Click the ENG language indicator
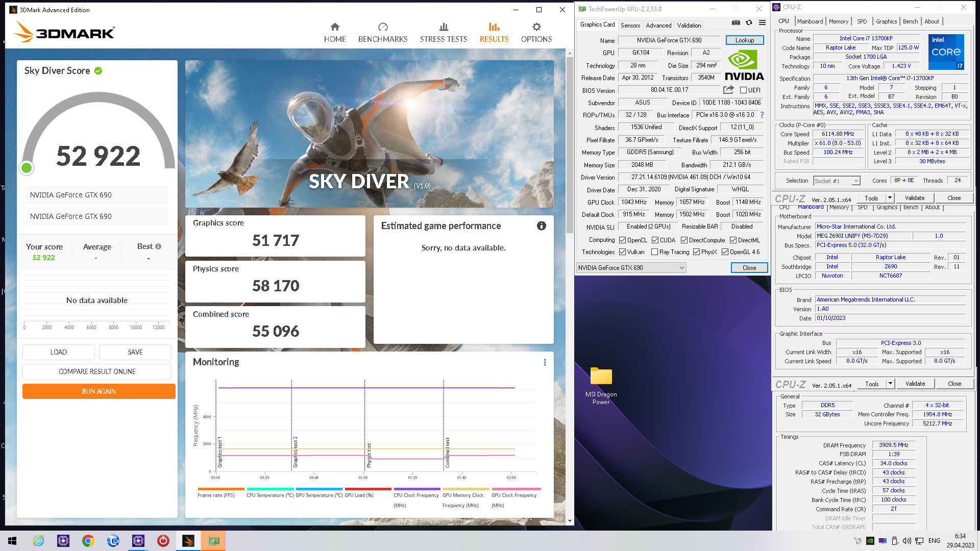980x551 pixels. [x=934, y=541]
